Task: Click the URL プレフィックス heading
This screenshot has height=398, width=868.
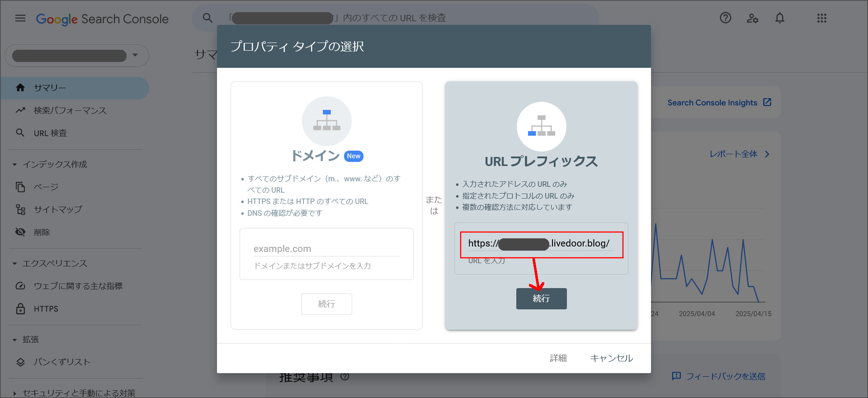Action: click(x=541, y=161)
